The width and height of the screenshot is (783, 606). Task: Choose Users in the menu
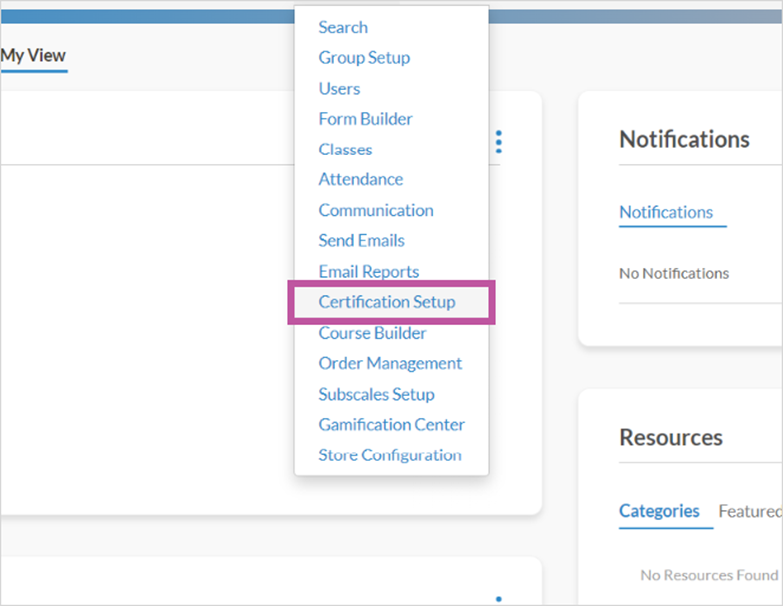[339, 88]
